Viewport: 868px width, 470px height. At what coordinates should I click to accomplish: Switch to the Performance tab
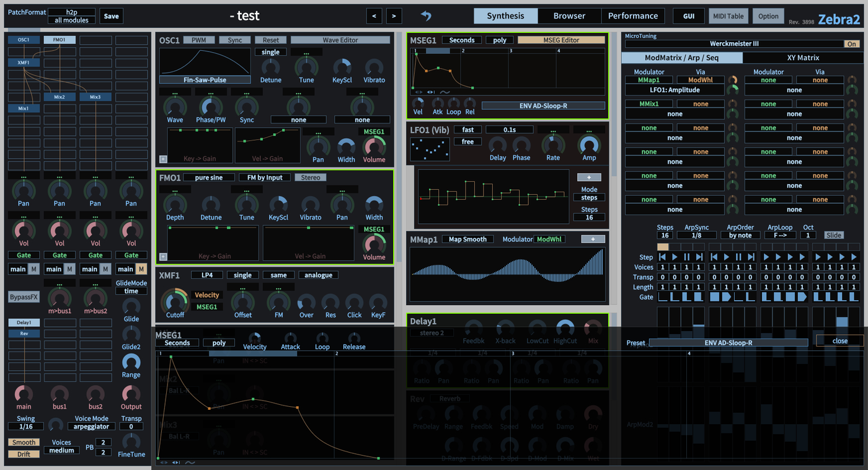coord(633,16)
